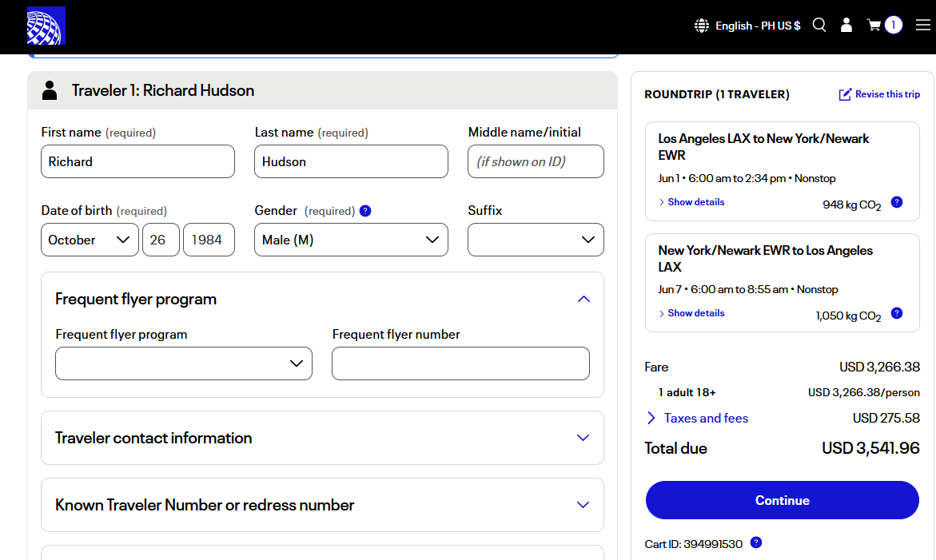Expand Taxes and fees breakdown

click(x=698, y=418)
